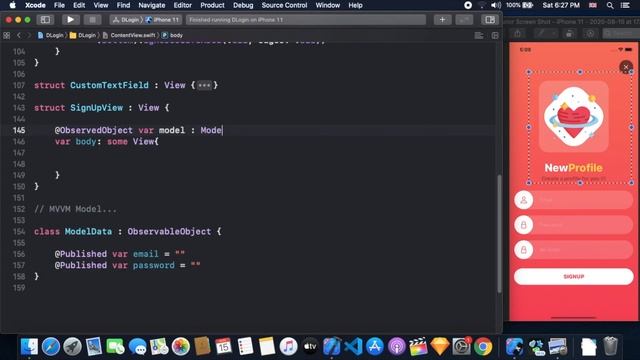Open body symbol jump bar item

click(172, 36)
